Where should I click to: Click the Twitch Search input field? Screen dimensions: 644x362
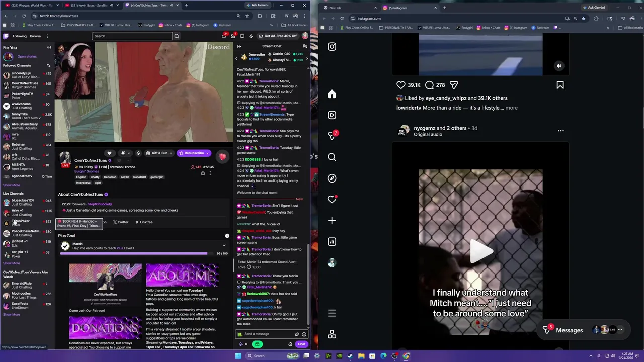click(132, 36)
